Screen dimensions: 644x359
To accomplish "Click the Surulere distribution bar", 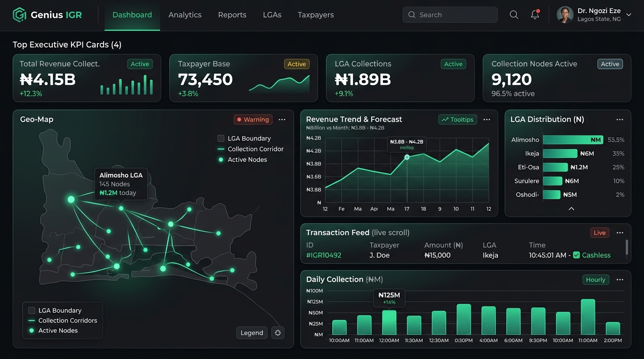I will pyautogui.click(x=552, y=181).
